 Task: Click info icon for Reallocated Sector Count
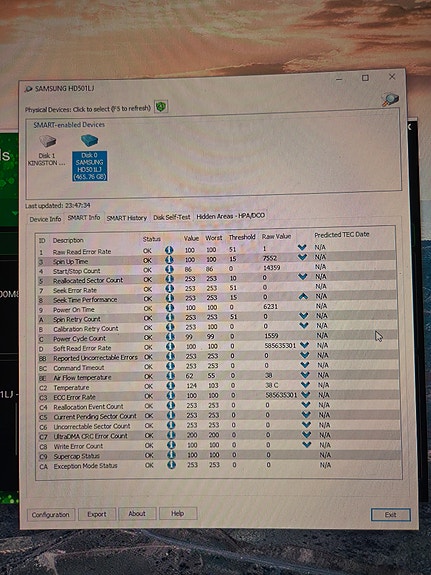(169, 279)
